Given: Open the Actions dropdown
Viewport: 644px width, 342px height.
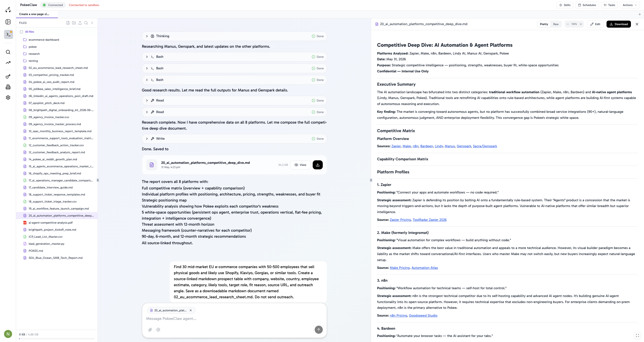Looking at the screenshot, I should 630,5.
